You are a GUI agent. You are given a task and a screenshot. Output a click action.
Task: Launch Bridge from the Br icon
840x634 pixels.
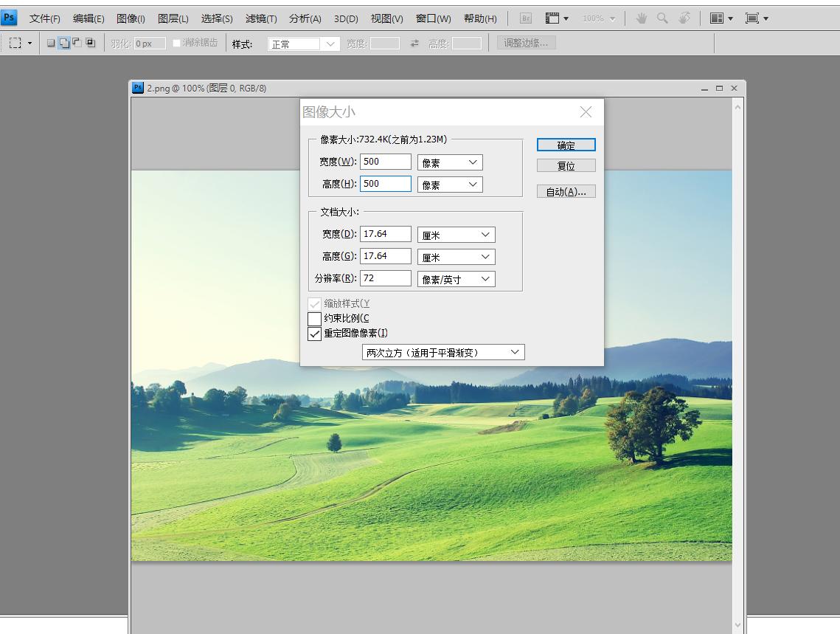(x=526, y=18)
